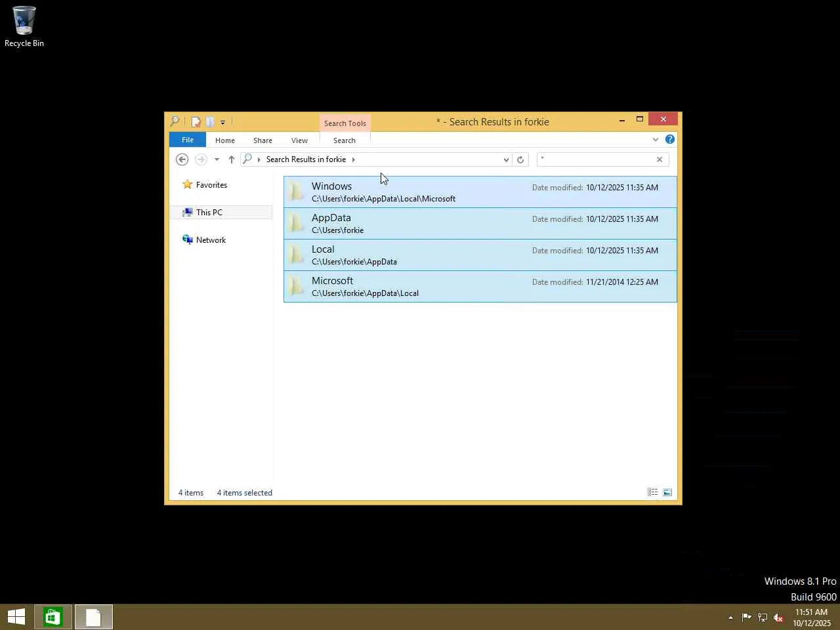Open the Recycle Bin desktop icon
This screenshot has height=630, width=840.
[x=24, y=26]
